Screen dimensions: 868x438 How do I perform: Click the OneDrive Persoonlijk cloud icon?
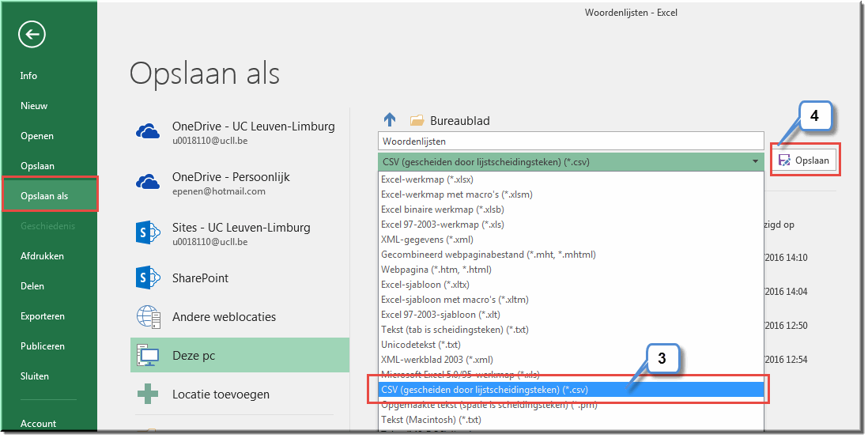(148, 182)
